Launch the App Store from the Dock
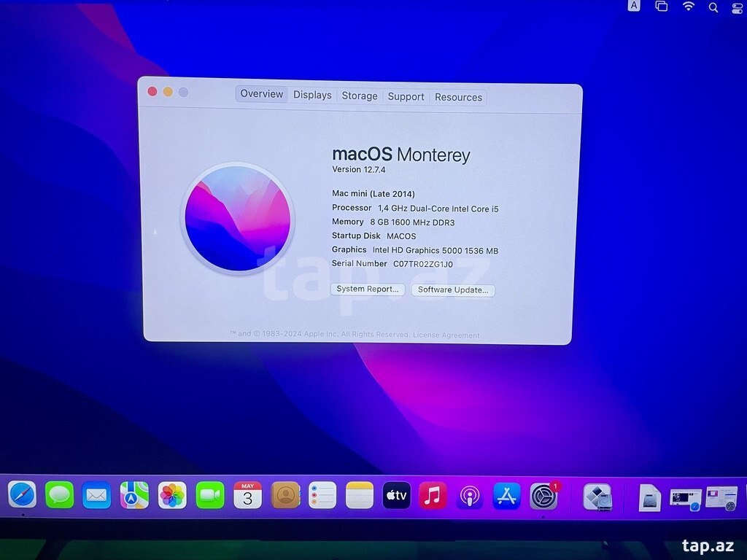This screenshot has width=747, height=560. [x=506, y=496]
